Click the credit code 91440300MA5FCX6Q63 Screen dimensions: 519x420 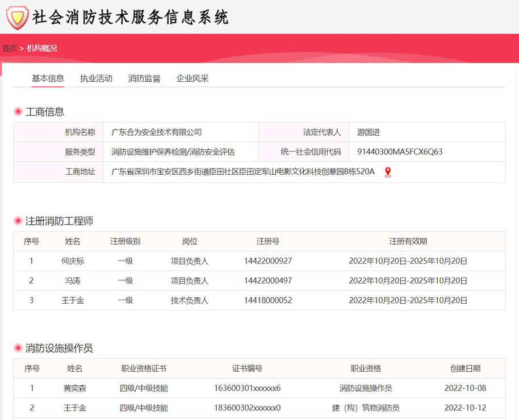click(400, 152)
